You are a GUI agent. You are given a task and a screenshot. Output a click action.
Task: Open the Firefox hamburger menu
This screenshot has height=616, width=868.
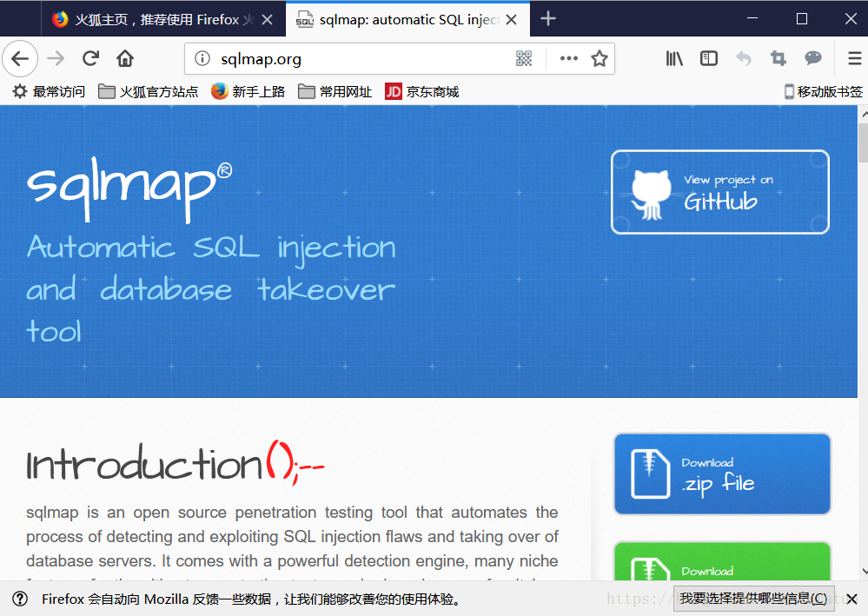tap(855, 58)
